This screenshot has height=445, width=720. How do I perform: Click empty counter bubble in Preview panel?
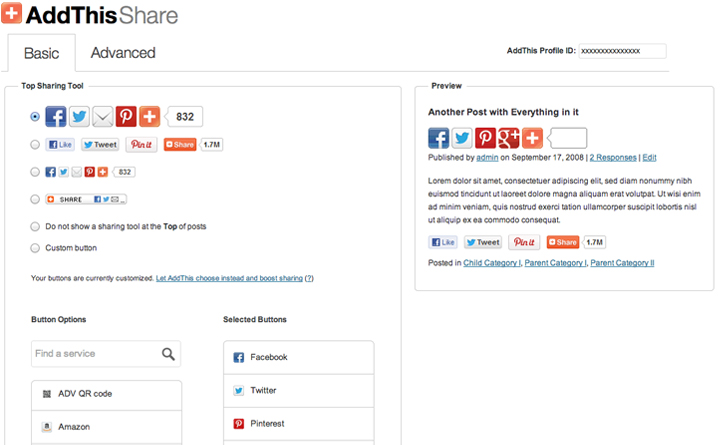(567, 138)
